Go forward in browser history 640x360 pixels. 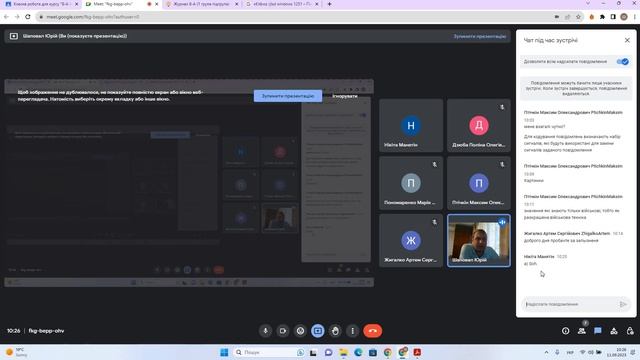[x=17, y=17]
